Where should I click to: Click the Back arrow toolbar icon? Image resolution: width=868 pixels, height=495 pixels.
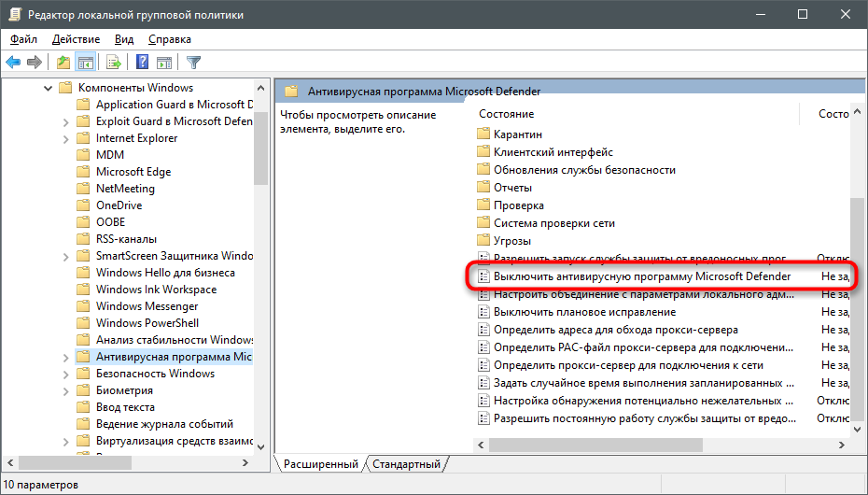[x=13, y=63]
